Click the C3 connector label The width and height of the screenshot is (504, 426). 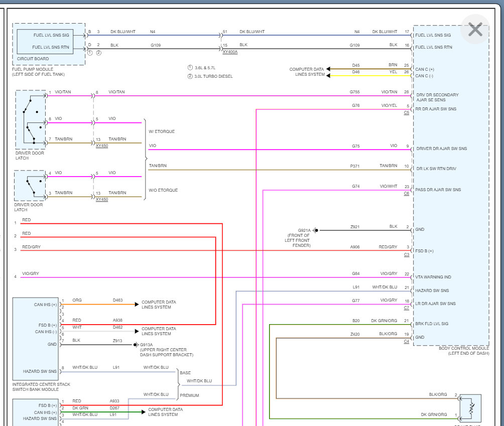point(406,255)
